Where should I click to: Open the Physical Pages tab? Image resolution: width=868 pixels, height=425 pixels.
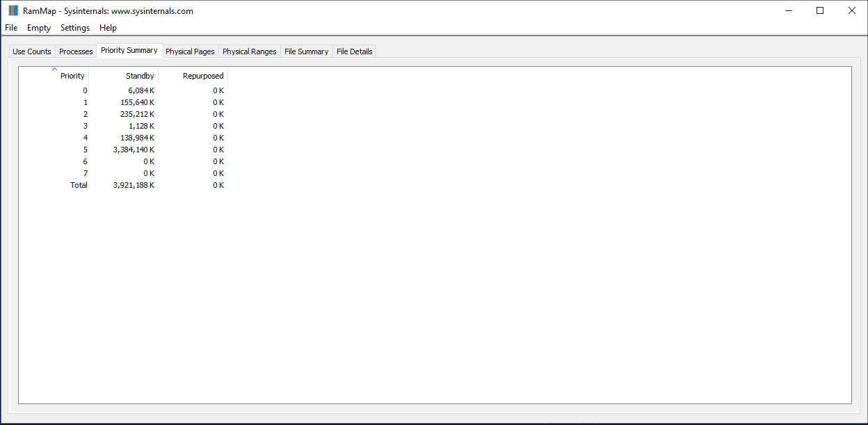click(x=190, y=51)
